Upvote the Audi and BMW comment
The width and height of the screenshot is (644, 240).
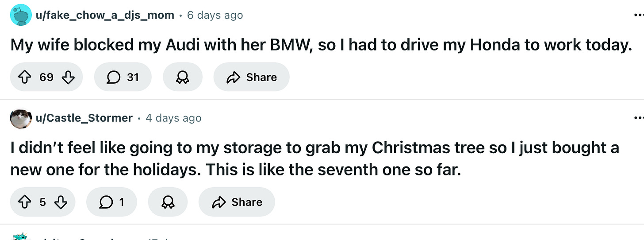(x=25, y=77)
